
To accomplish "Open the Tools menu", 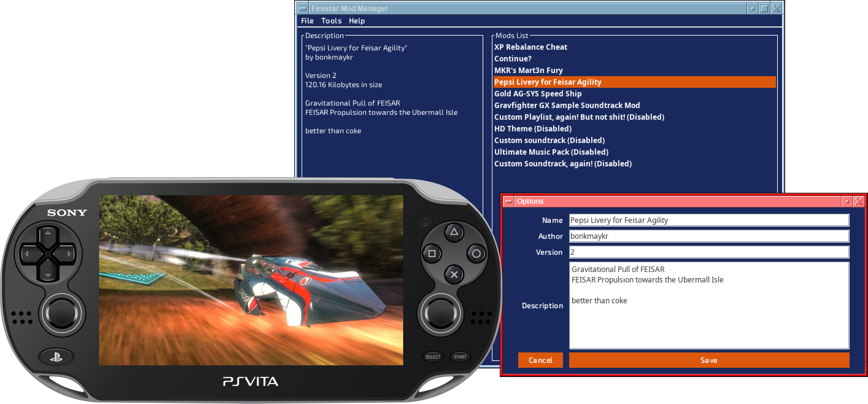I will click(331, 21).
